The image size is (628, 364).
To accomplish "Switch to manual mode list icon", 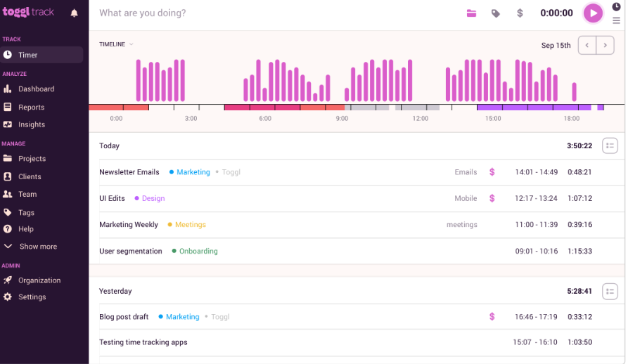I will coord(616,20).
